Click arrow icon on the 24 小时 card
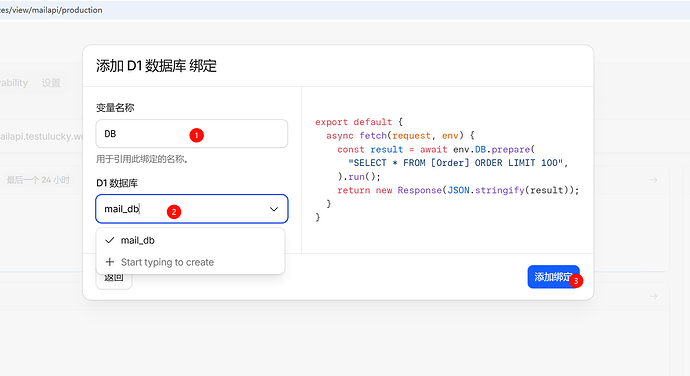 click(654, 180)
